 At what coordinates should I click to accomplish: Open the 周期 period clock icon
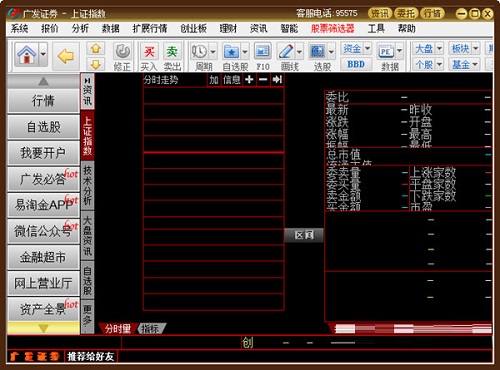[199, 52]
